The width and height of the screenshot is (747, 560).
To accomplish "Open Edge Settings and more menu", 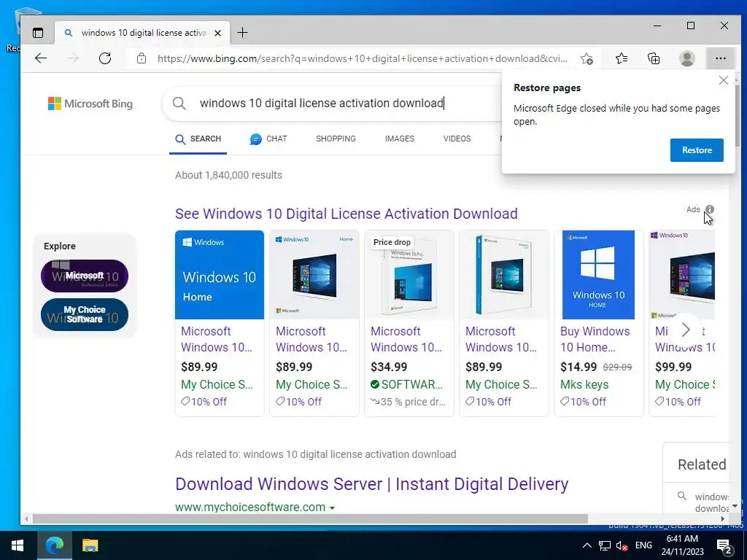I will tap(720, 58).
